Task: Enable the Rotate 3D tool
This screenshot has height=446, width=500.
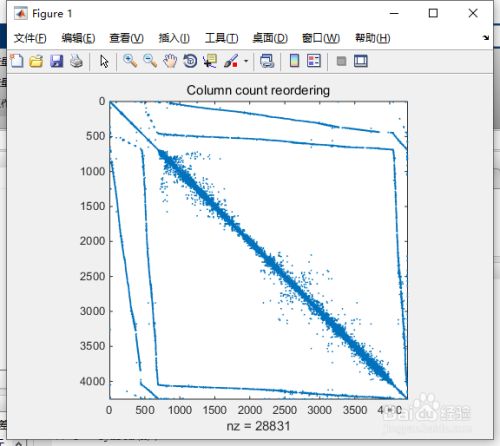Action: (190, 61)
